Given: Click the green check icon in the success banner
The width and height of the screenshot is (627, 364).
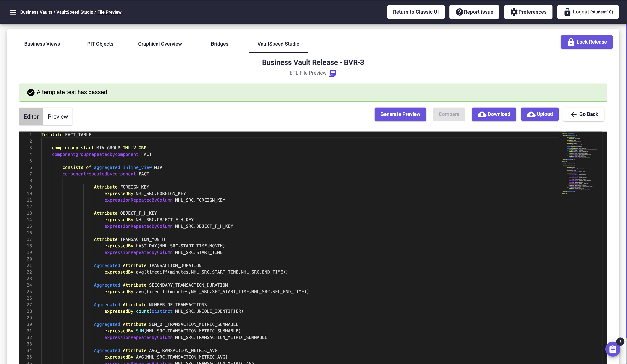Looking at the screenshot, I should 31,92.
